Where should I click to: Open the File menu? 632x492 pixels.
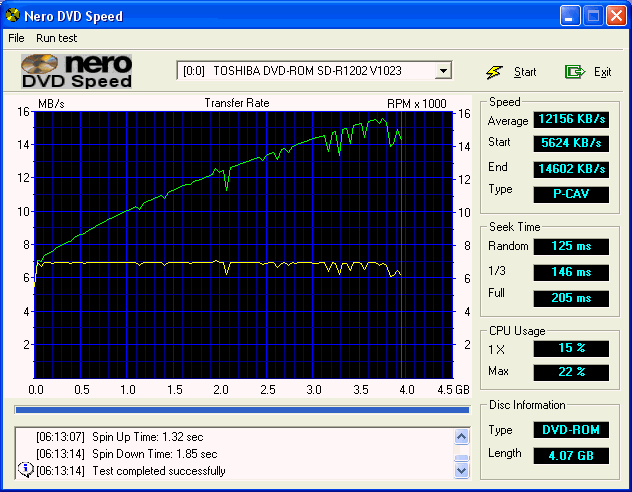tap(17, 38)
